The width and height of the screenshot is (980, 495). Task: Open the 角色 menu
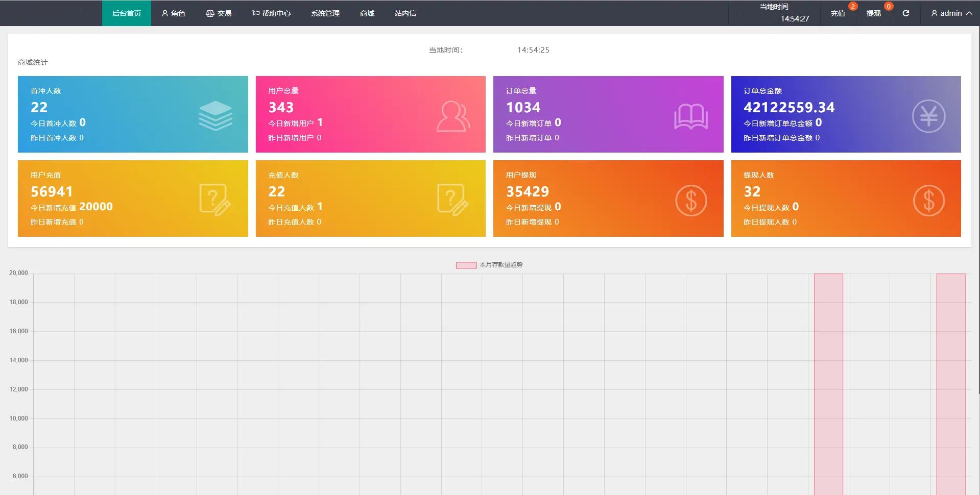[x=173, y=13]
